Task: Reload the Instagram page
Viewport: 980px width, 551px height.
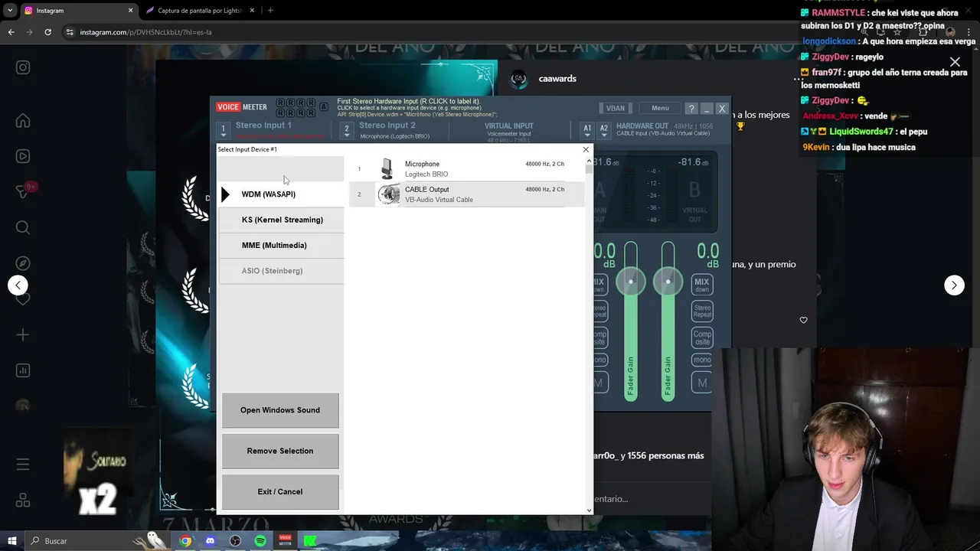Action: [x=47, y=32]
